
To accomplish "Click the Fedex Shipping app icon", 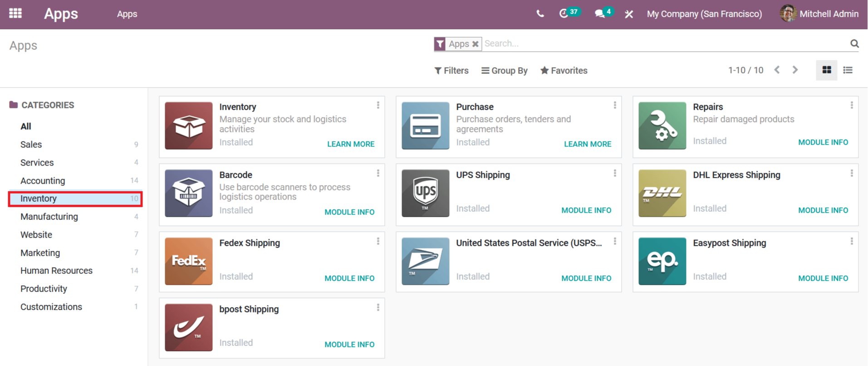I will click(x=189, y=261).
